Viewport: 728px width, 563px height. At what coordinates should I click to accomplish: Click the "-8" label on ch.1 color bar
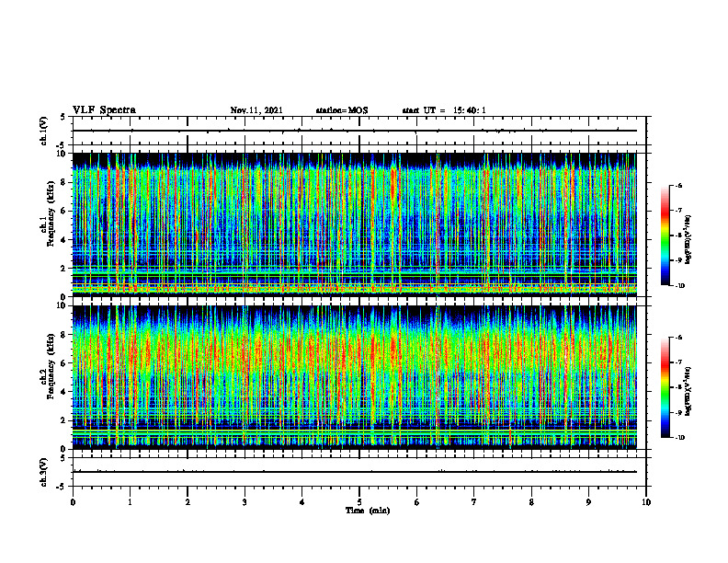click(678, 236)
